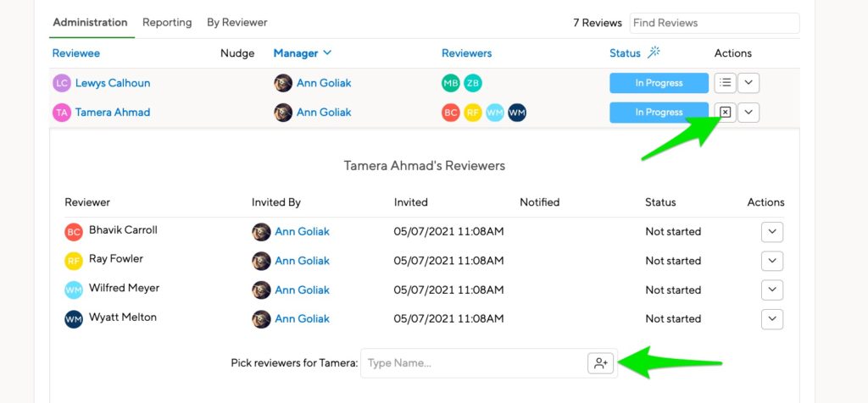Switch to the Reporting tab
Screen dimensions: 868x403
pos(167,23)
